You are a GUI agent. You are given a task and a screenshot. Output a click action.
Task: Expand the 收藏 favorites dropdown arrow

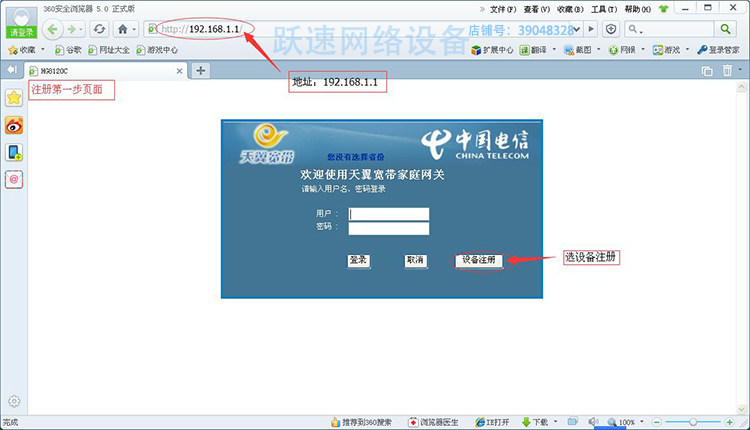click(x=43, y=49)
